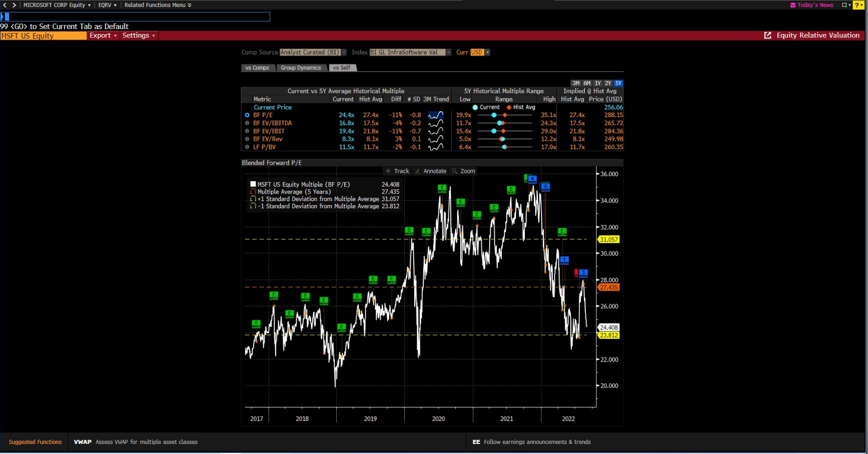The image size is (868, 454).
Task: Select the LF P/BV metric radio button
Action: pos(247,147)
